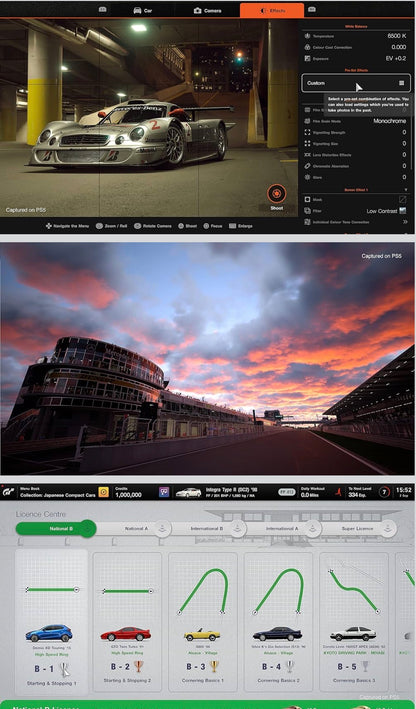Change the Exposure EV +0.2 setting
This screenshot has height=709, width=416.
click(356, 58)
